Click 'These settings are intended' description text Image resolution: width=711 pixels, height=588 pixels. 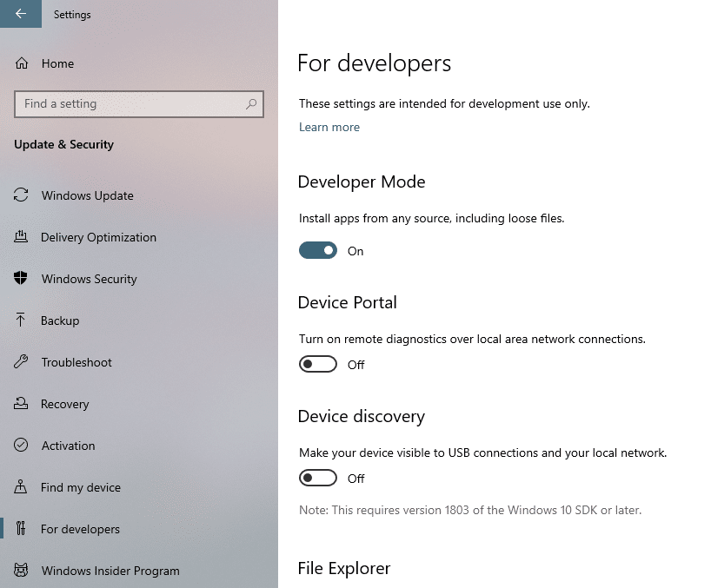click(444, 103)
